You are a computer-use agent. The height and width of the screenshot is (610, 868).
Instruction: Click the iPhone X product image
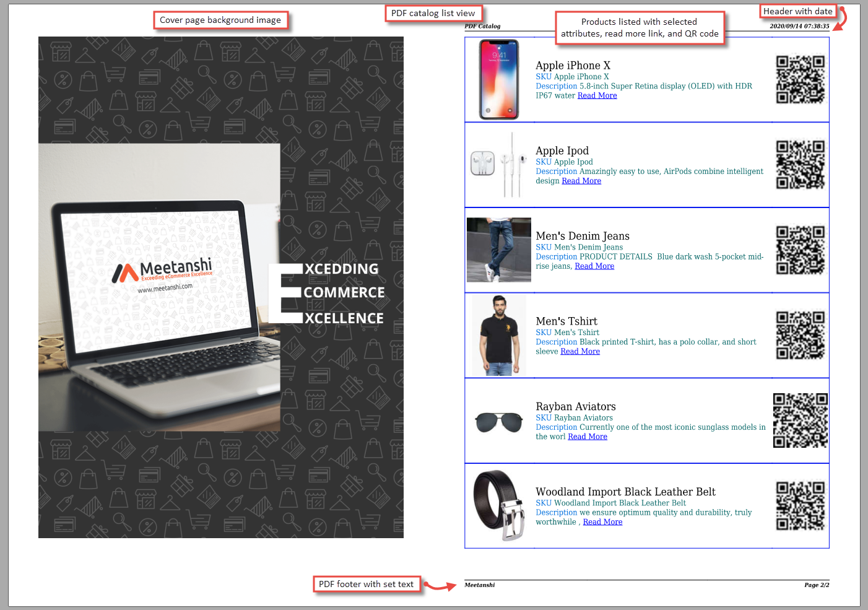point(499,79)
